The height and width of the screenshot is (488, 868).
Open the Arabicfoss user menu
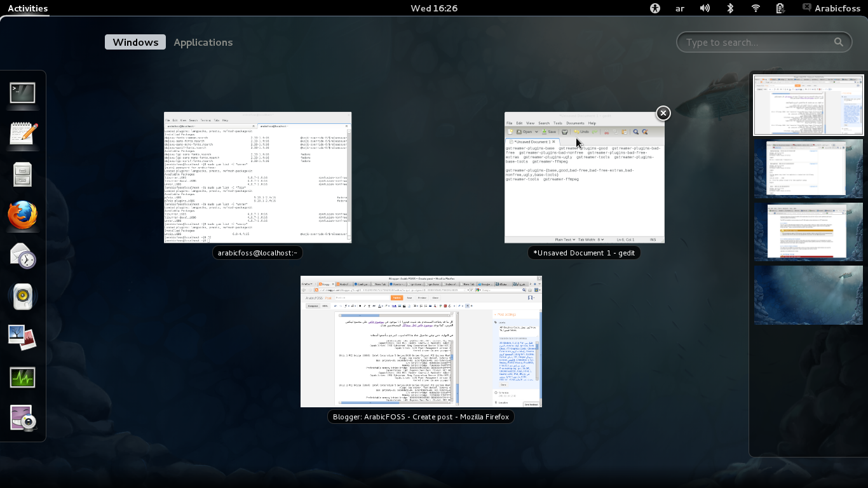(831, 8)
